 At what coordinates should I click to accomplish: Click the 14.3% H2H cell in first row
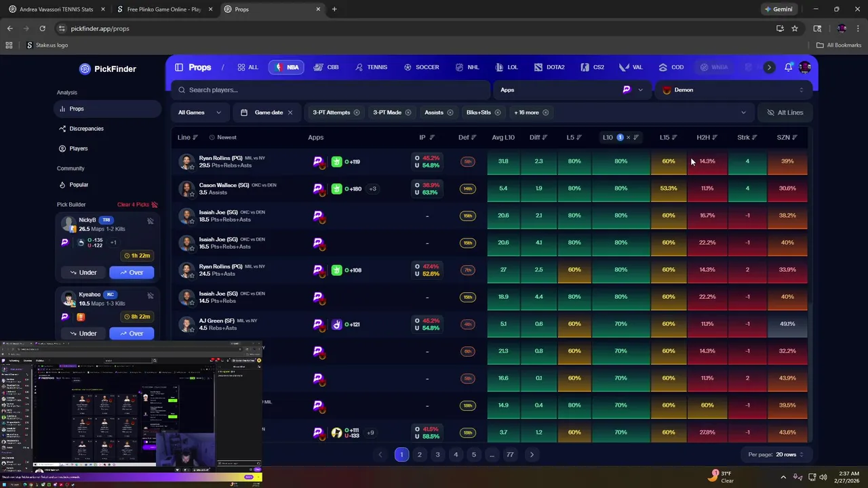(x=707, y=161)
